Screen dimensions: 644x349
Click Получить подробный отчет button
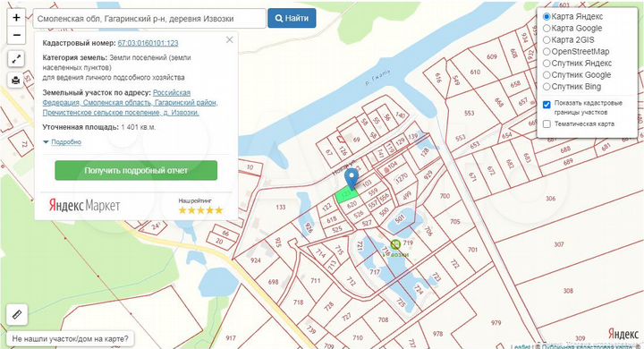[x=136, y=170]
